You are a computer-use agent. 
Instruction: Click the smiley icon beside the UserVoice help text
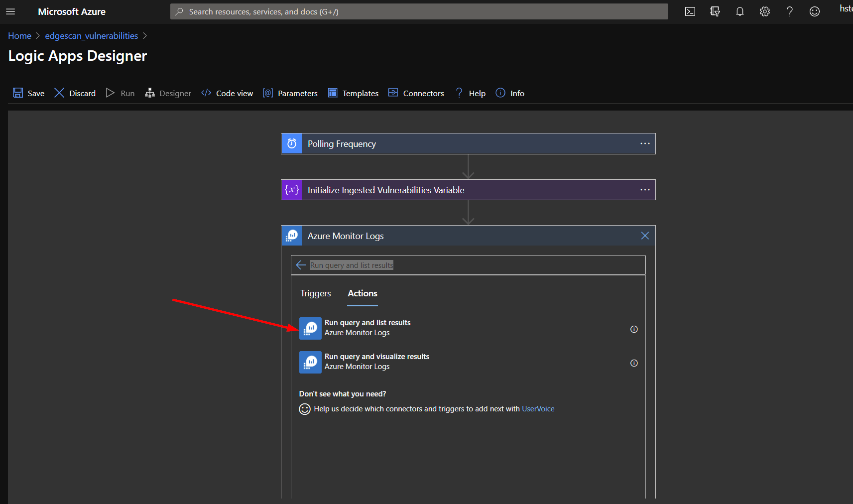click(x=305, y=409)
